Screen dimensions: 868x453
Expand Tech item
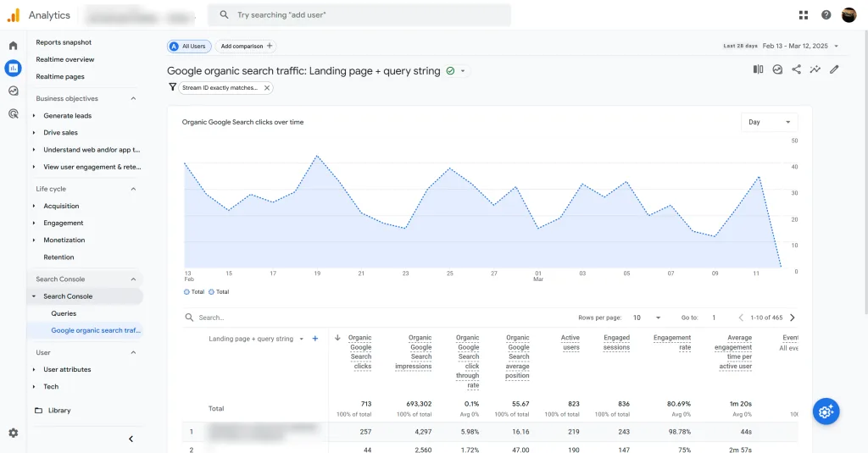point(51,387)
